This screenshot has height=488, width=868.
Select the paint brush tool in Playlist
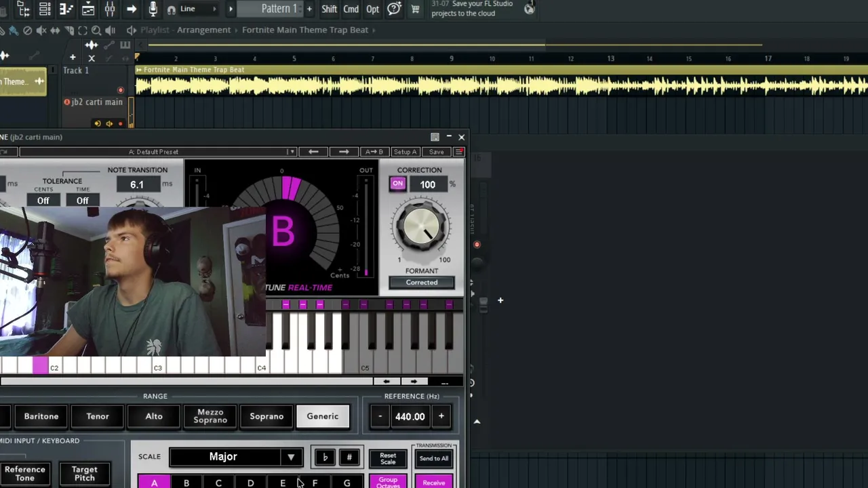[x=13, y=30]
